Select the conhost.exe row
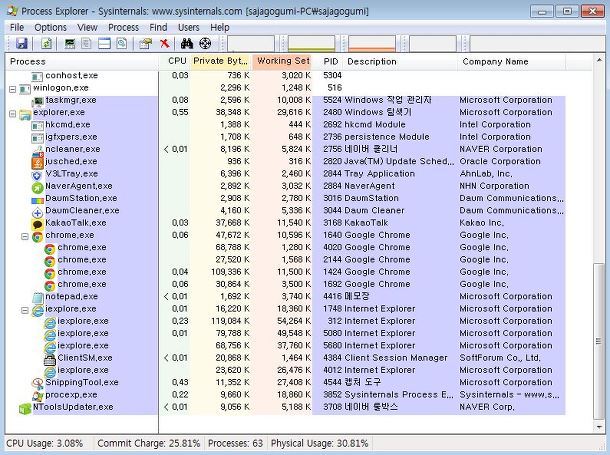This screenshot has height=455, width=610. pos(286,75)
